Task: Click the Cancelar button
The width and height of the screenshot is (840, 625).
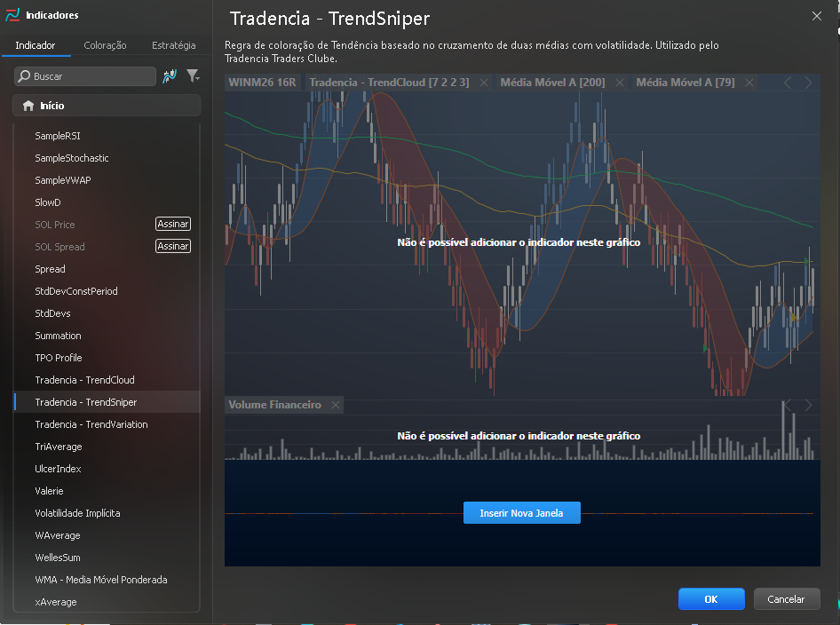Action: pyautogui.click(x=787, y=599)
